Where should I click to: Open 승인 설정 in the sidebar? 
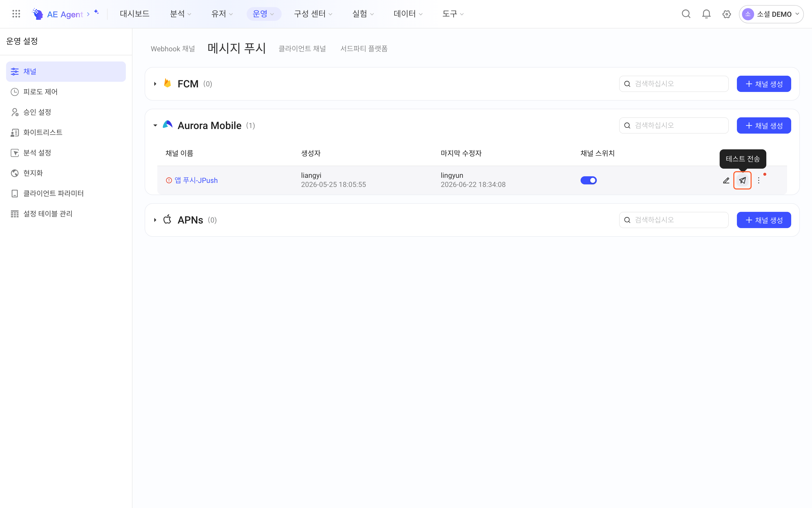click(x=66, y=112)
